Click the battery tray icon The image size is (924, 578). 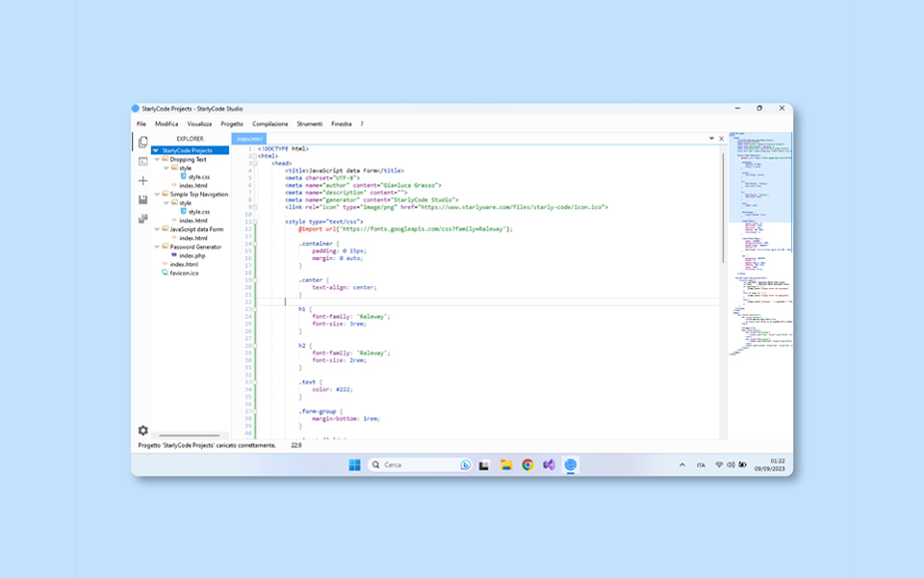coord(742,464)
